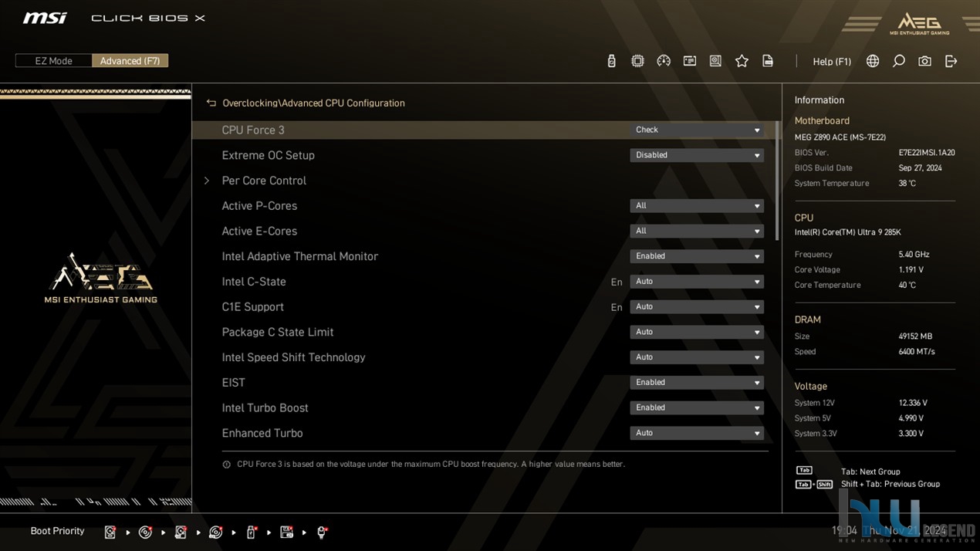The image size is (980, 551).
Task: Select the Enhanced Turbo label
Action: point(262,433)
